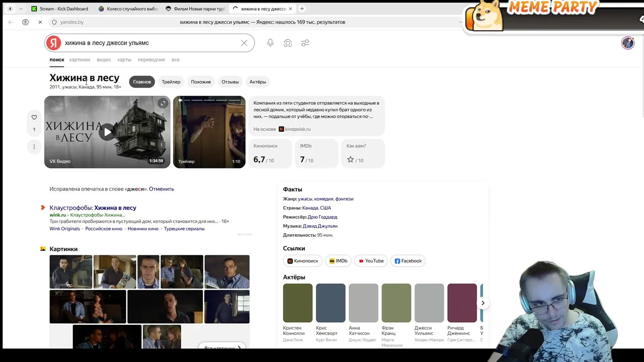Image resolution: width=644 pixels, height=362 pixels.
Task: Clear the search query with X icon
Action: pyautogui.click(x=244, y=43)
